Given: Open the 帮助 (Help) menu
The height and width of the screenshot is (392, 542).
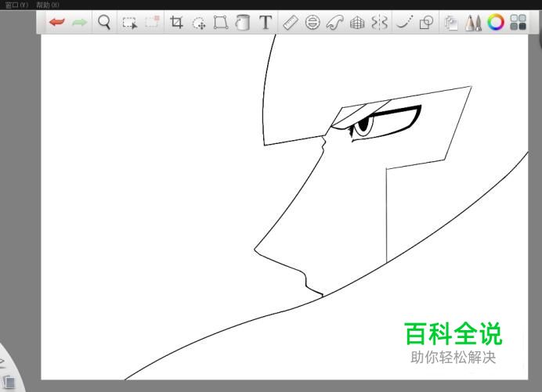Looking at the screenshot, I should [x=48, y=5].
